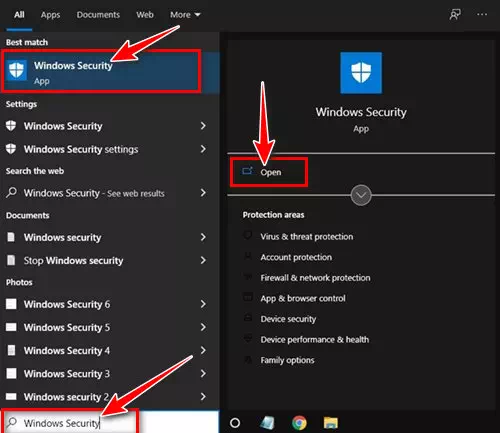
Task: Click the feedback person icon at top right
Action: click(x=455, y=14)
